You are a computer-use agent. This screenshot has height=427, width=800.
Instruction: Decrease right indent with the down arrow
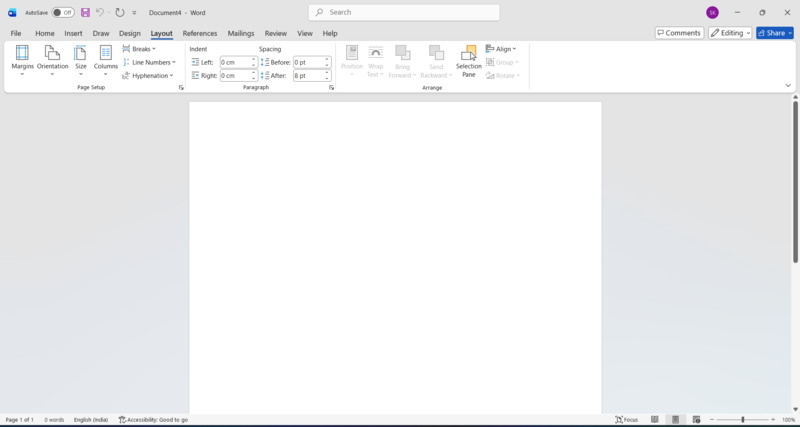point(254,78)
